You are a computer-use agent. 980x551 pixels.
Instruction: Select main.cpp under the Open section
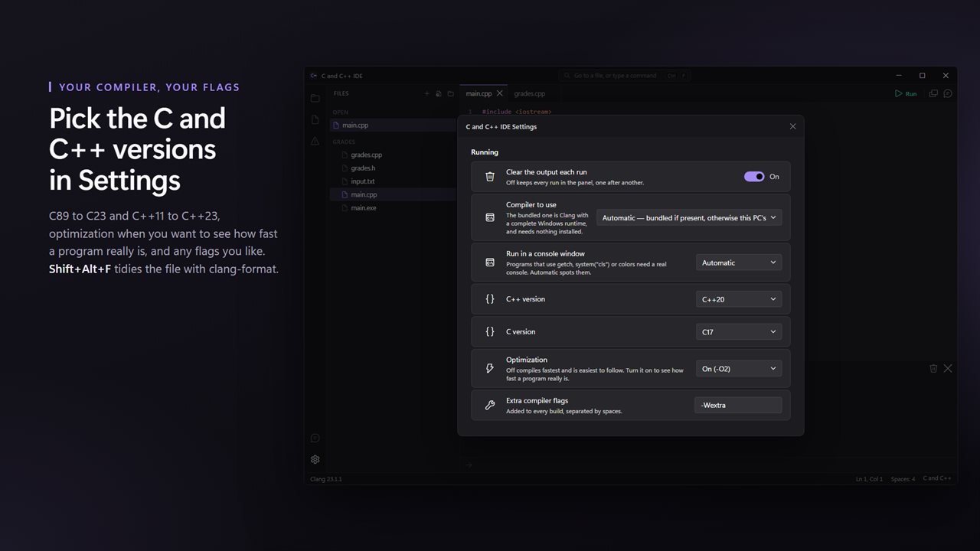(393, 126)
